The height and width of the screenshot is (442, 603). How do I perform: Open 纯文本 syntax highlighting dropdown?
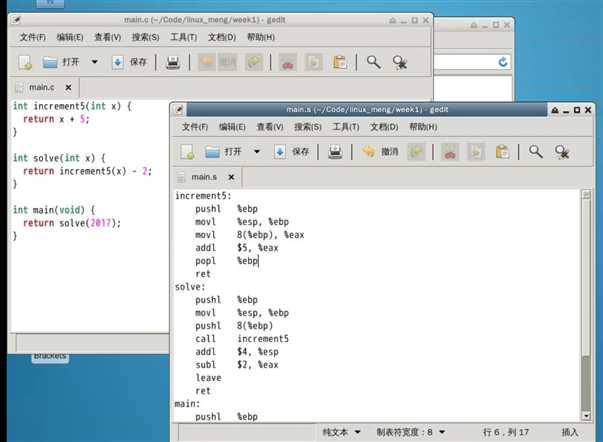341,432
